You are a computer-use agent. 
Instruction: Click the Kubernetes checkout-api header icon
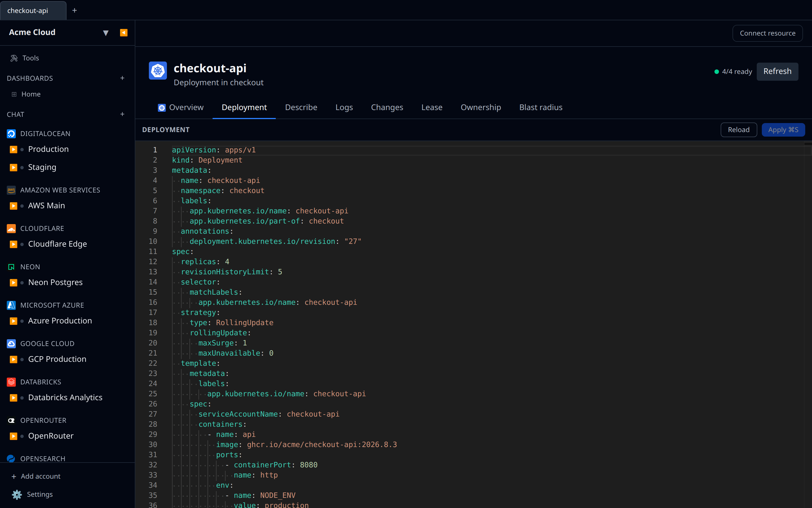pyautogui.click(x=158, y=71)
